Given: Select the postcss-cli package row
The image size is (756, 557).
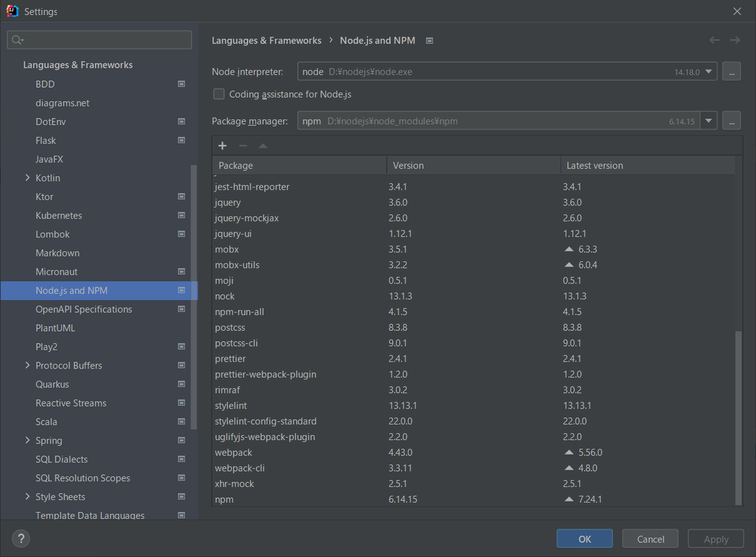Looking at the screenshot, I should [x=473, y=343].
